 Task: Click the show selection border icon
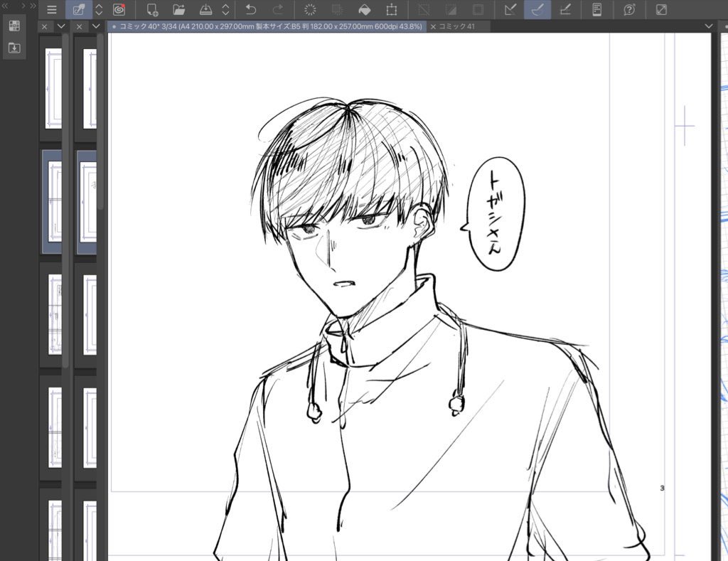point(478,10)
